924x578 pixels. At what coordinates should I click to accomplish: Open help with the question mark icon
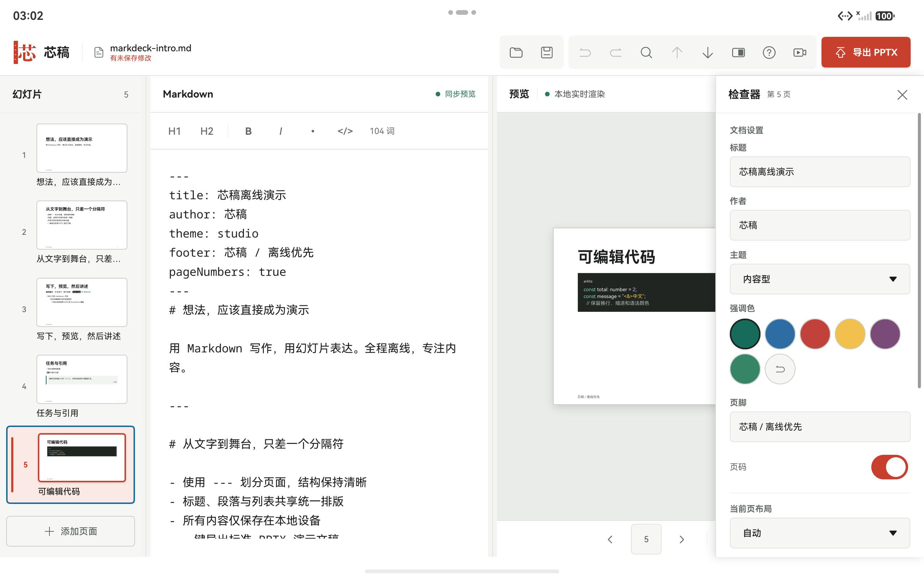pyautogui.click(x=769, y=52)
